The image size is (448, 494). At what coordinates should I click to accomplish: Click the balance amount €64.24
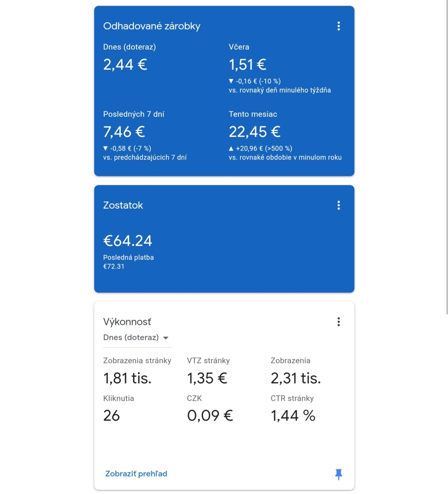pos(127,241)
